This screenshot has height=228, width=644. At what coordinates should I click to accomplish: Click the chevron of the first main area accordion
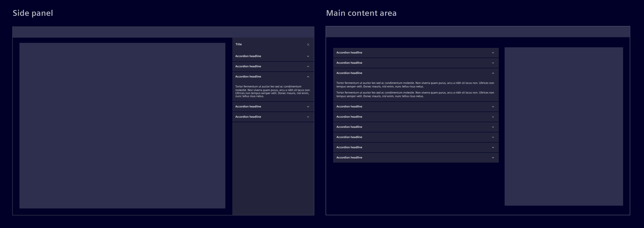click(x=493, y=53)
